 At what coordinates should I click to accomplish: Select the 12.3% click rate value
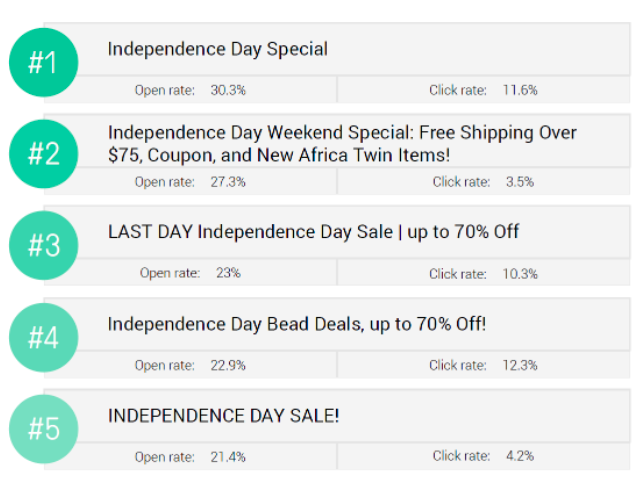pyautogui.click(x=519, y=365)
